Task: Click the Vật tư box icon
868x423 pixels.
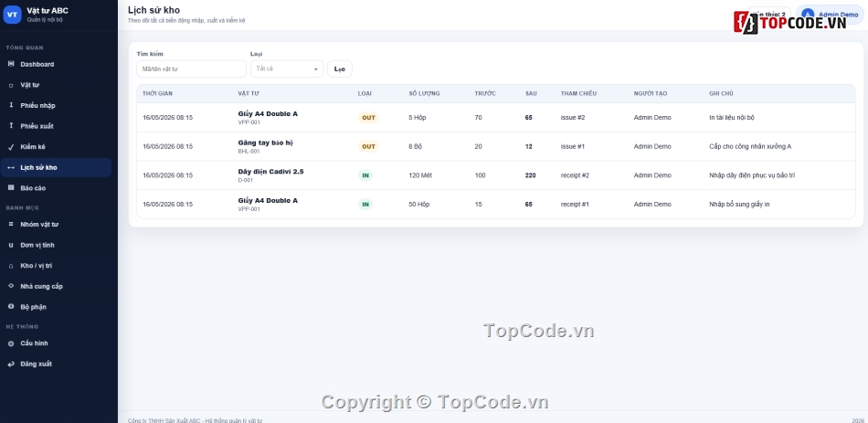Action: 11,85
